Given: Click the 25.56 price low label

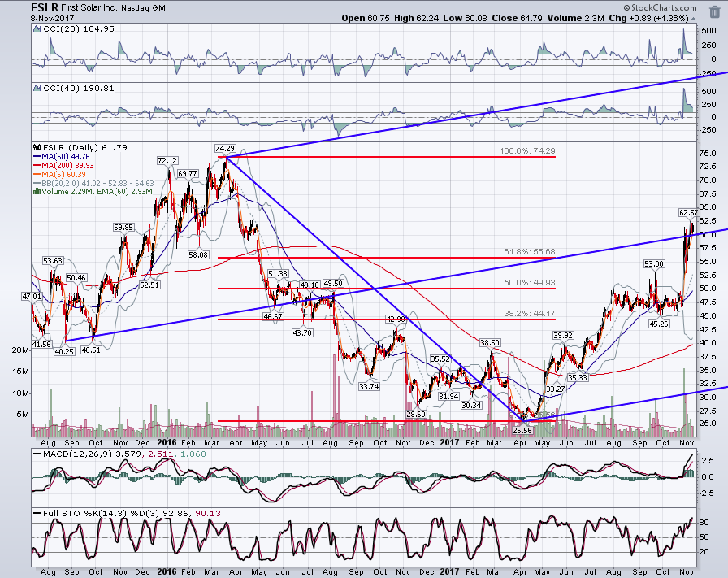Looking at the screenshot, I should coord(522,431).
